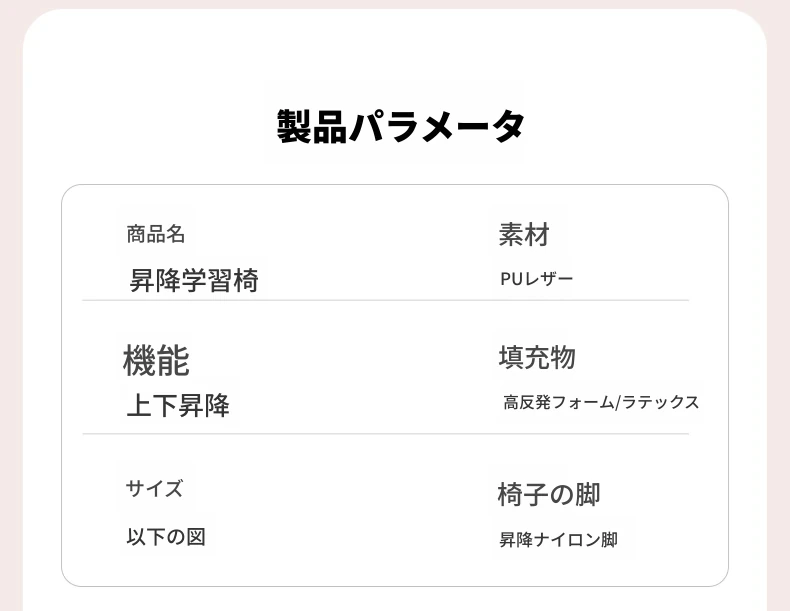Click the 高反発フォーム/ラテックス filling value
This screenshot has height=611, width=790.
pyautogui.click(x=601, y=402)
